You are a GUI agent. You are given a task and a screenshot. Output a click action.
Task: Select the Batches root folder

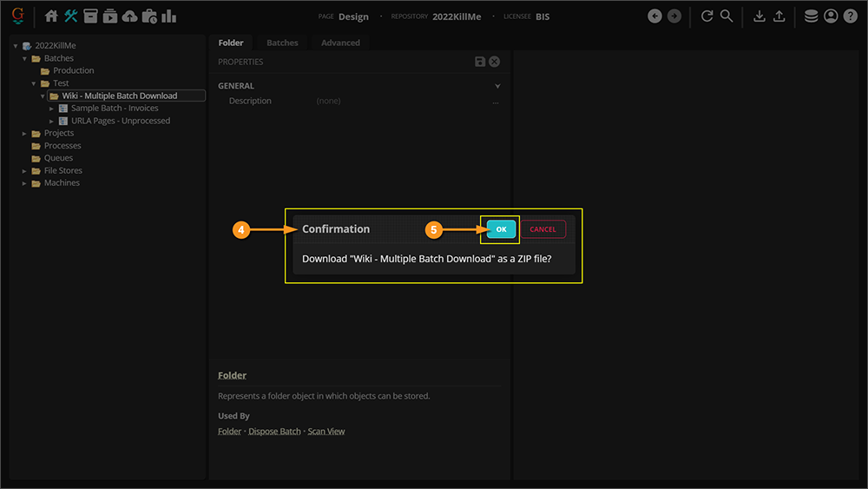tap(59, 58)
